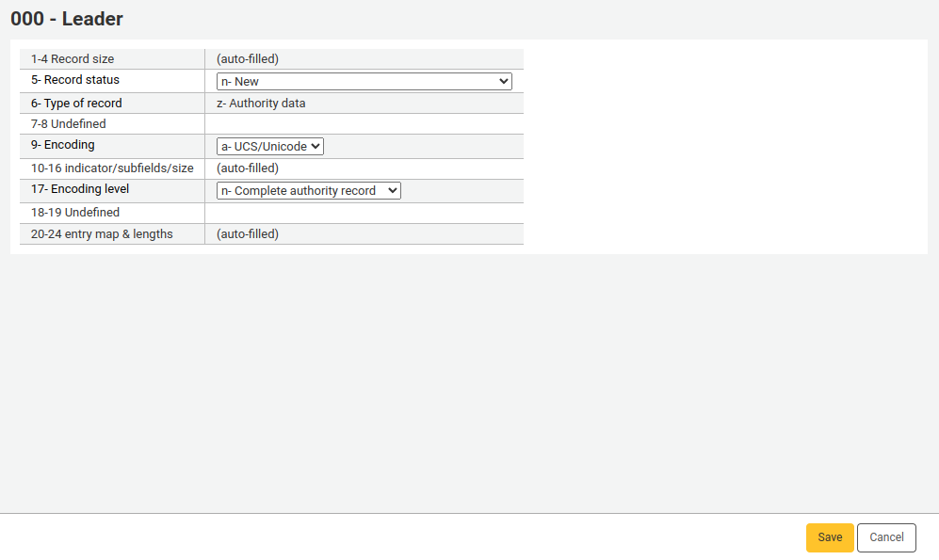The height and width of the screenshot is (560, 939).
Task: Click the '10-16 indicator/subfields/size' label
Action: pyautogui.click(x=112, y=168)
